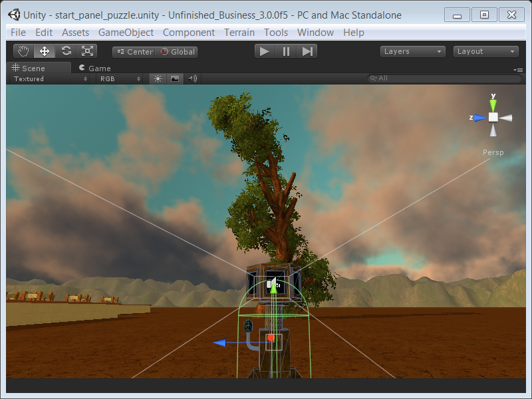
Task: Open the GameObject menu
Action: coord(126,32)
